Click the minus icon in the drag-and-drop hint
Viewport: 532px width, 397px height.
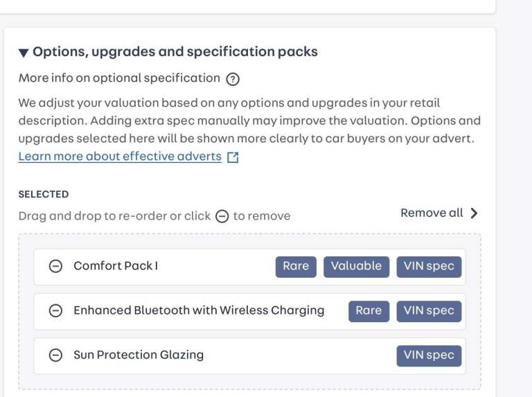tap(222, 216)
